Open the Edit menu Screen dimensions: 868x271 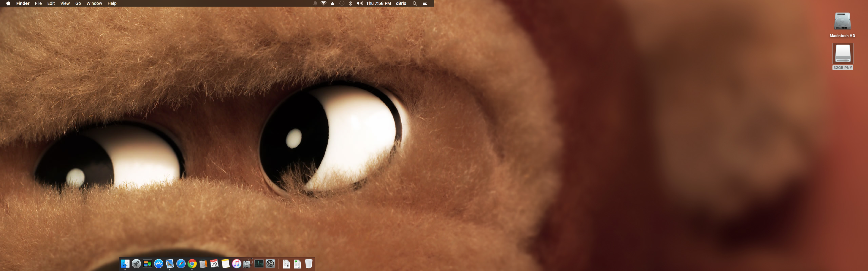coord(51,3)
